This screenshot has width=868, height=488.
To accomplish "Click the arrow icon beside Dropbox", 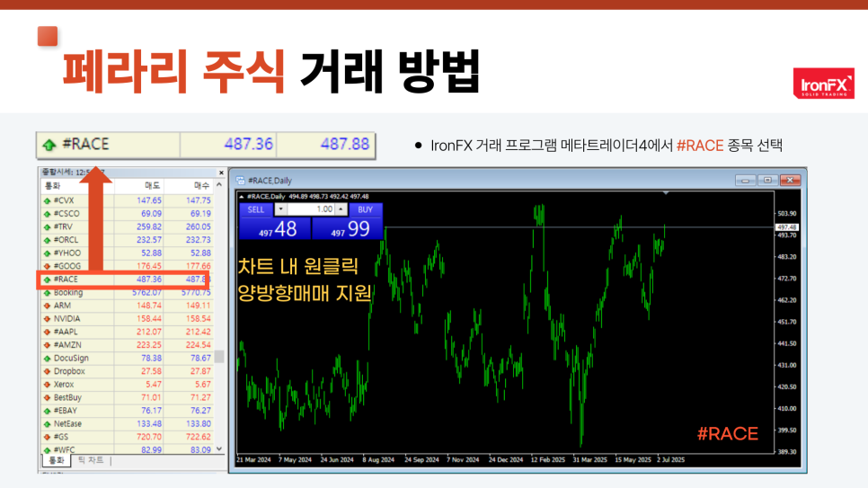I will click(x=47, y=372).
